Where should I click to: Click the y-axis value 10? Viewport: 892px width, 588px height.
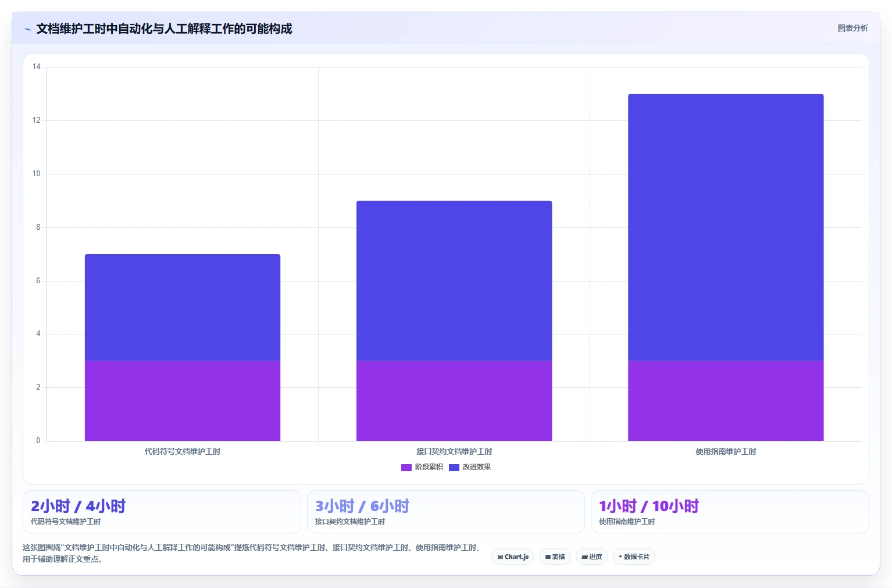pos(37,174)
